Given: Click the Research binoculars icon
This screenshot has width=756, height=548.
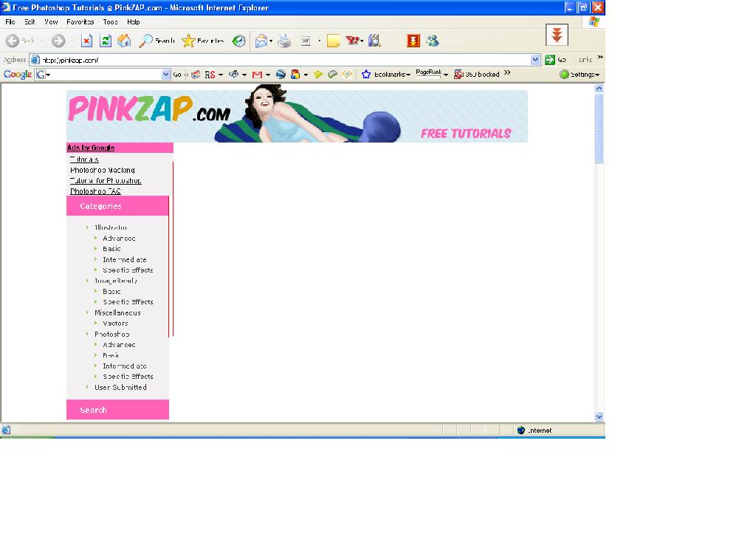Looking at the screenshot, I should (374, 41).
